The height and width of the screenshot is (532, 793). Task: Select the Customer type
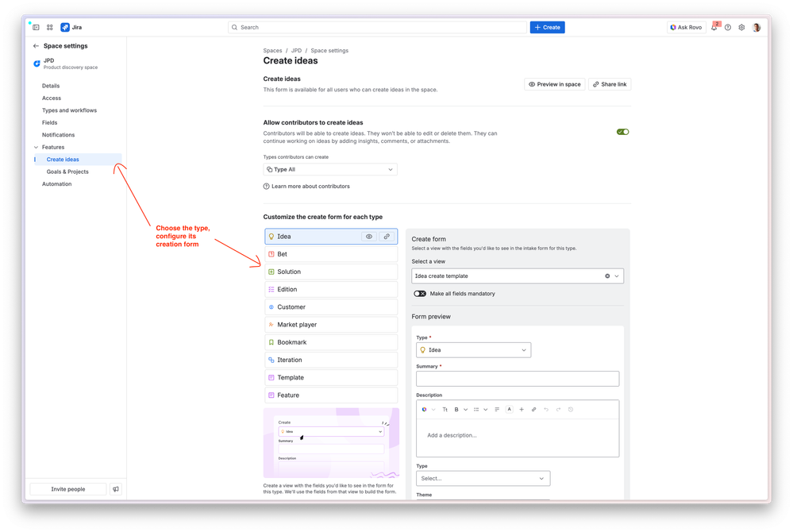tap(331, 307)
